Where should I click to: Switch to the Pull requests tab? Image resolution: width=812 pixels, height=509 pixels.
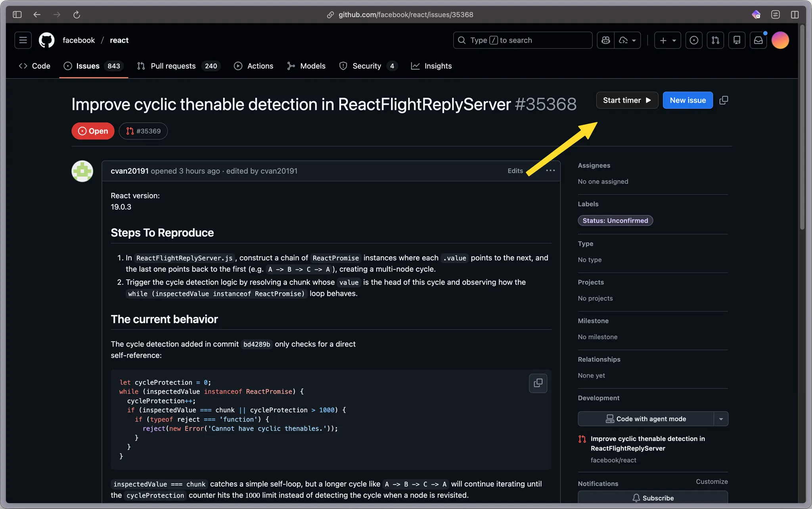(173, 66)
